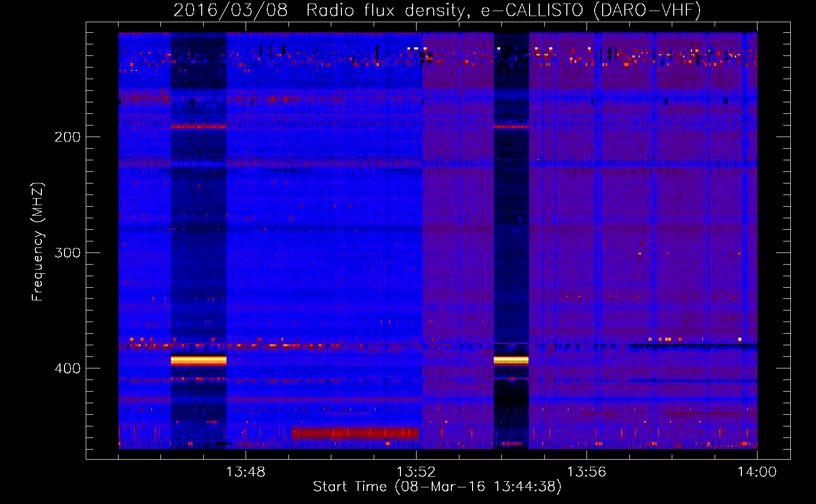Click the wide red band at the bottom near 13:50
This screenshot has width=816, height=504.
point(356,433)
